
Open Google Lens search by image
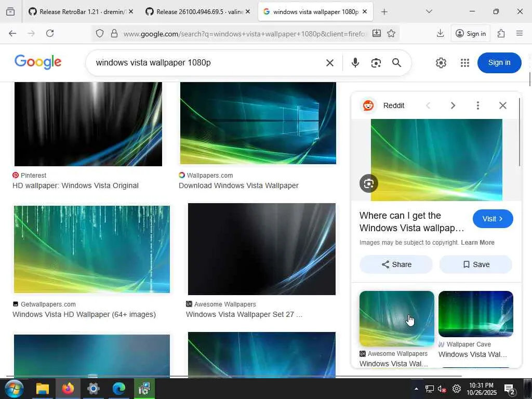click(x=376, y=63)
